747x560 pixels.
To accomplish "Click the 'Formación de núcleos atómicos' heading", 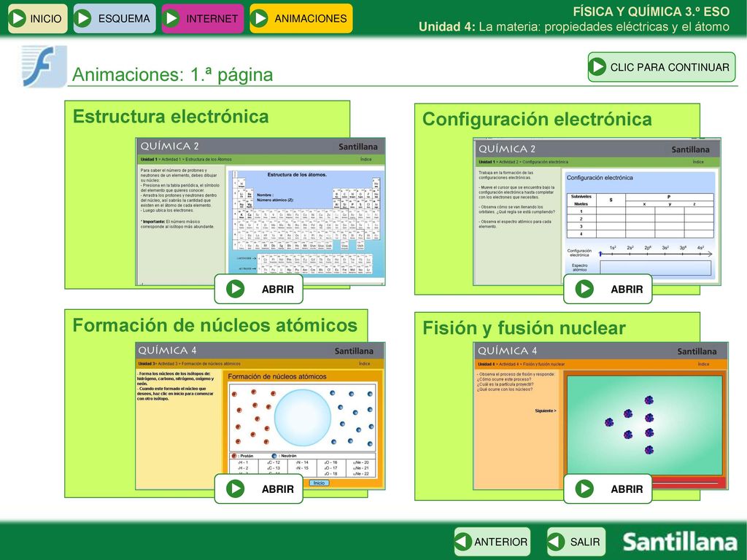I will click(215, 325).
